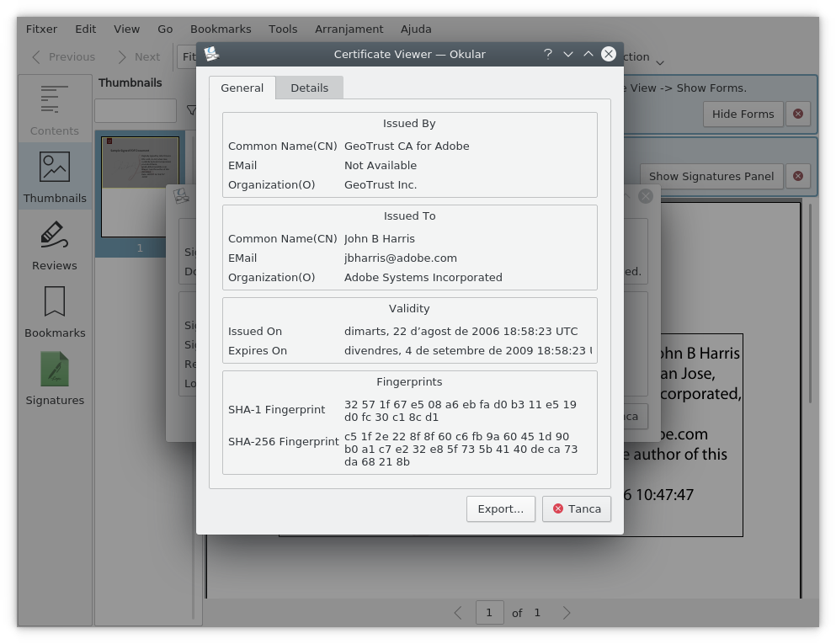
Task: Go to next page arrow in bottom bar
Action: coord(567,613)
